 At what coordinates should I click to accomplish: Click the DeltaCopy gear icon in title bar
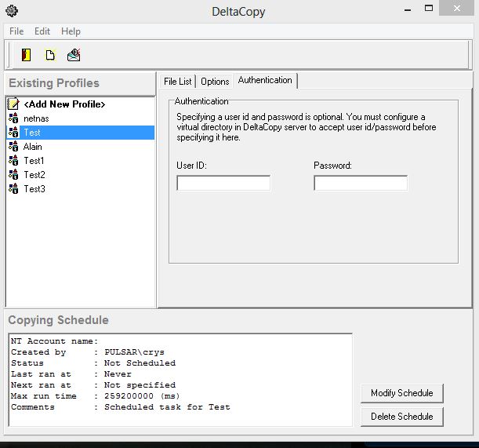coord(10,11)
